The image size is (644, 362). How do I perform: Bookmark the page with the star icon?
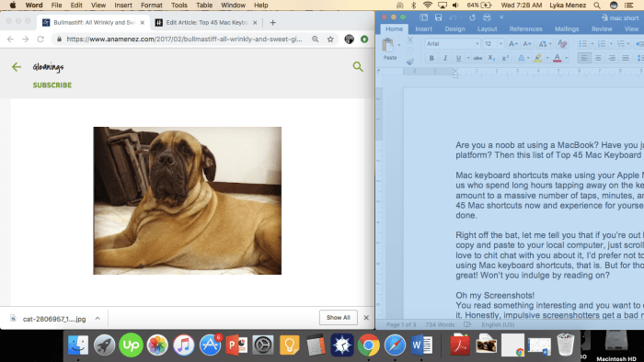(330, 39)
